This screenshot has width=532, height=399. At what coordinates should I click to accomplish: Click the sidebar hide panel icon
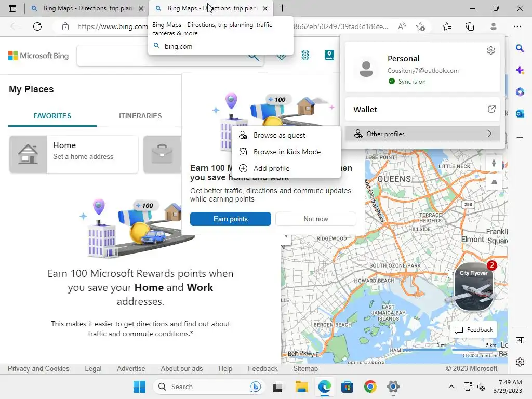point(520,340)
